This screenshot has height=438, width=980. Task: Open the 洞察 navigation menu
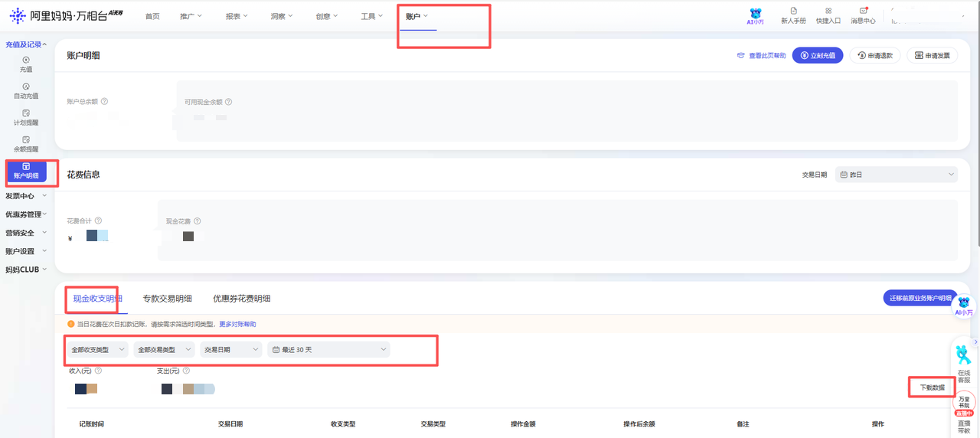(282, 16)
